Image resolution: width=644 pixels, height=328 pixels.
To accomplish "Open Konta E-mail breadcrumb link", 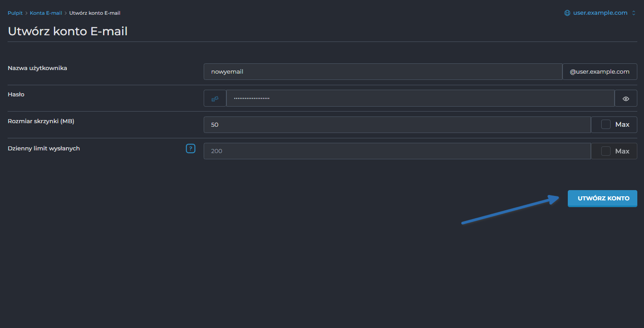I will 46,13.
